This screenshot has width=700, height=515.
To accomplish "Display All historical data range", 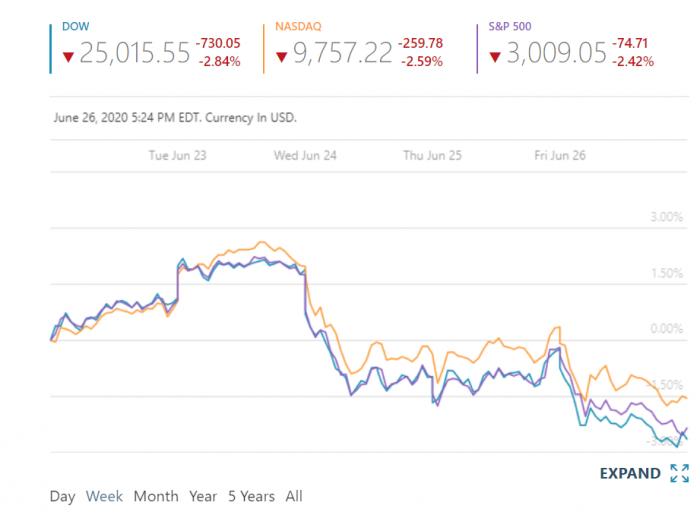I will coord(294,496).
